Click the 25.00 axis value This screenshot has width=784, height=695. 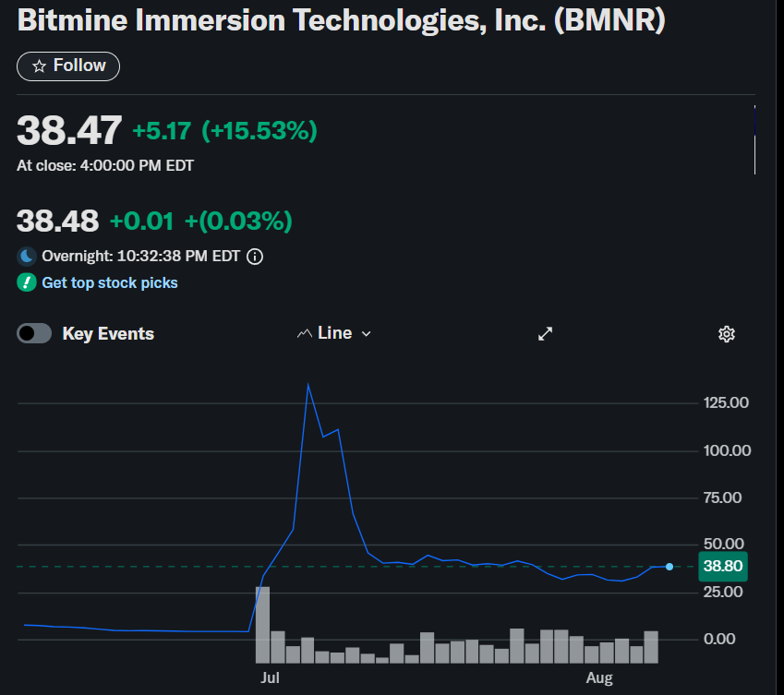pyautogui.click(x=723, y=592)
